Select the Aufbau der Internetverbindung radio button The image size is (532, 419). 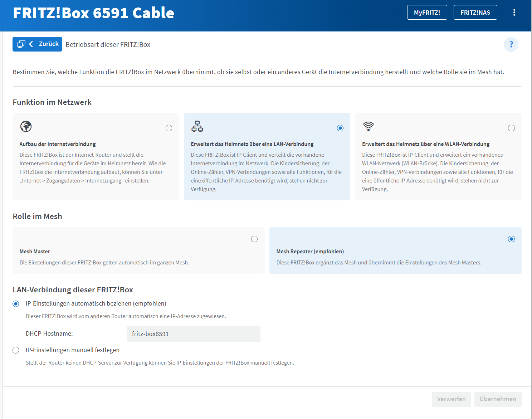(x=169, y=128)
